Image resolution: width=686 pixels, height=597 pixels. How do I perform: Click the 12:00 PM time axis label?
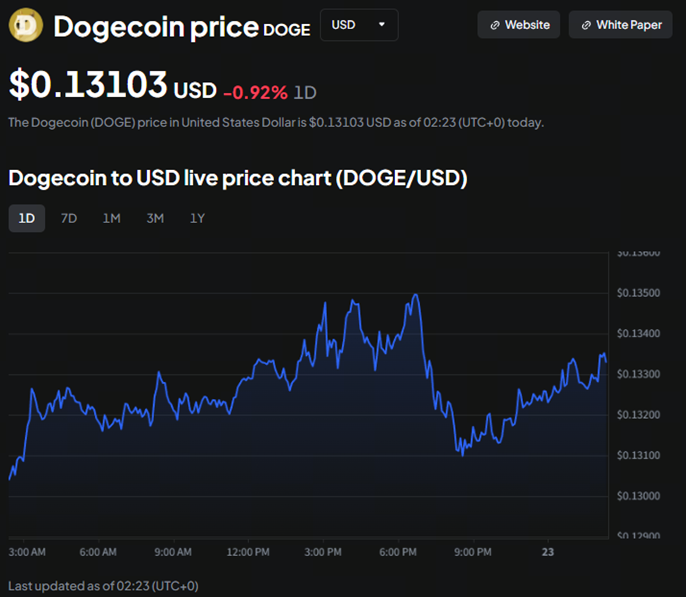tap(248, 551)
